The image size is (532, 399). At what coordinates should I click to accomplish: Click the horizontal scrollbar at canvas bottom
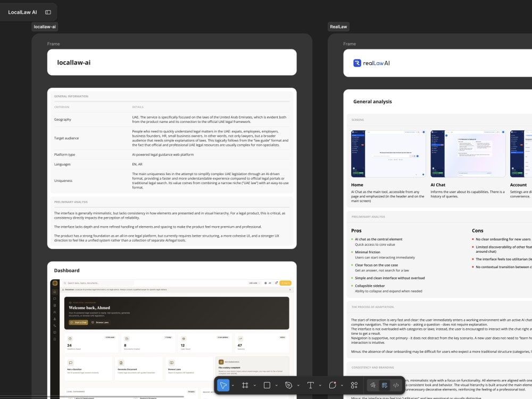pos(92,397)
